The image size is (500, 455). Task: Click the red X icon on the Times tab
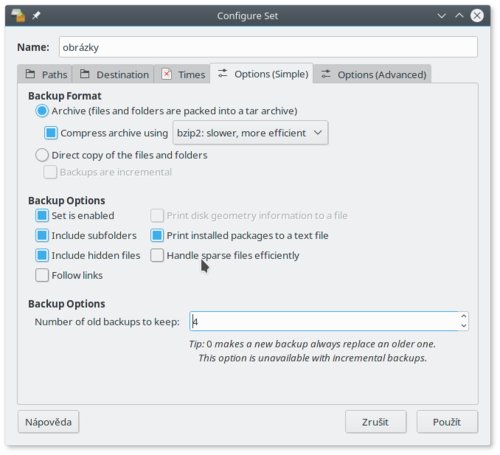coord(166,74)
